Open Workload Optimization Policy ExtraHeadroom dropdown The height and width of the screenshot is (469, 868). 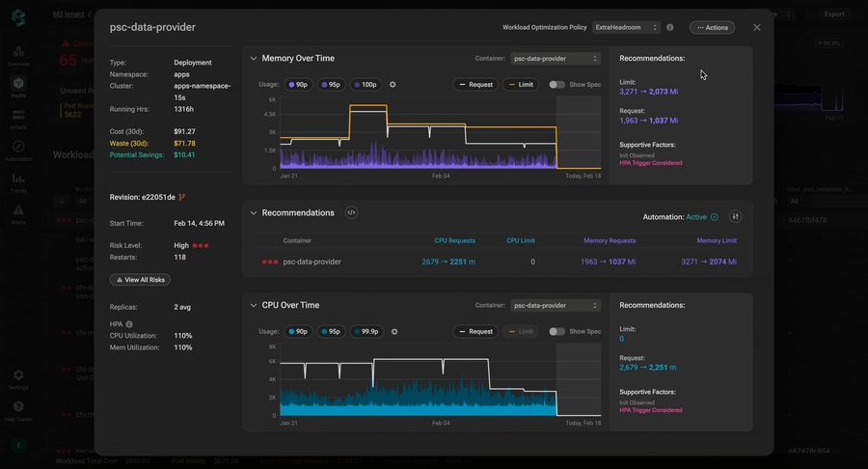[x=626, y=28]
